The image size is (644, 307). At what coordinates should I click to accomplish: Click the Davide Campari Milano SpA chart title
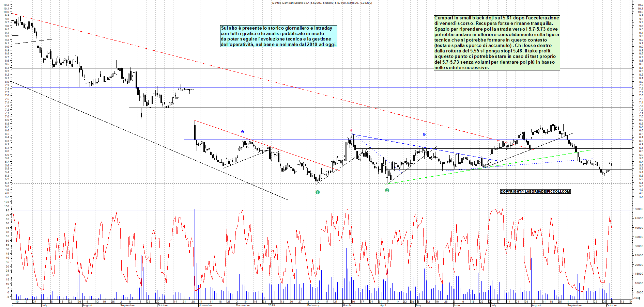coord(322,3)
